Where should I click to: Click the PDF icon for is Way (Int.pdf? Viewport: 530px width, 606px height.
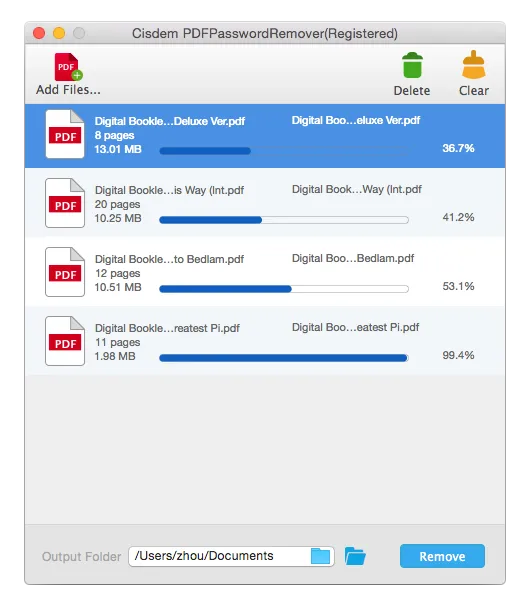tap(65, 203)
